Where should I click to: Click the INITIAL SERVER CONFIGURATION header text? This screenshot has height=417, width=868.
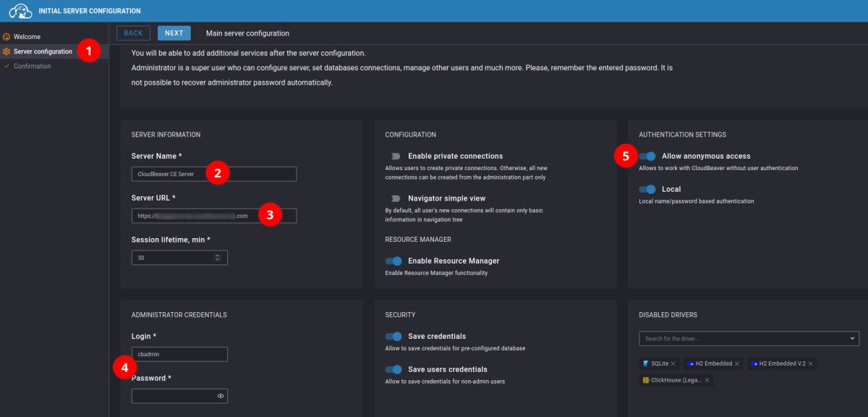[x=91, y=11]
